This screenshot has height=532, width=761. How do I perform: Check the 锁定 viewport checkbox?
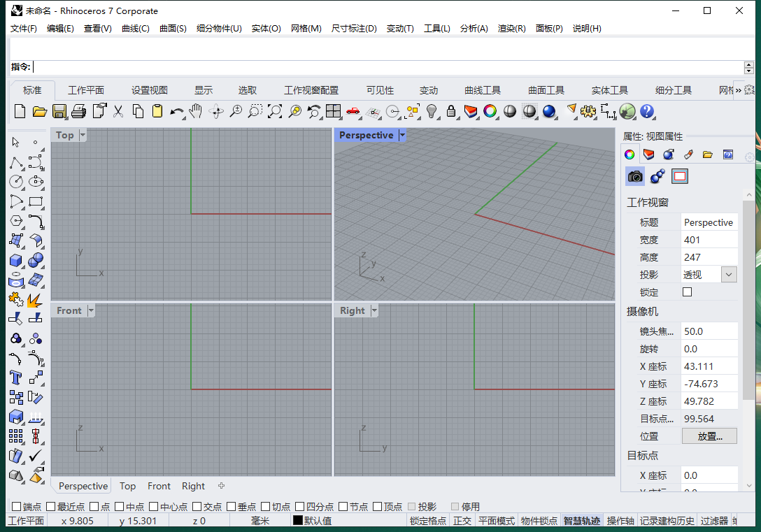pyautogui.click(x=688, y=292)
